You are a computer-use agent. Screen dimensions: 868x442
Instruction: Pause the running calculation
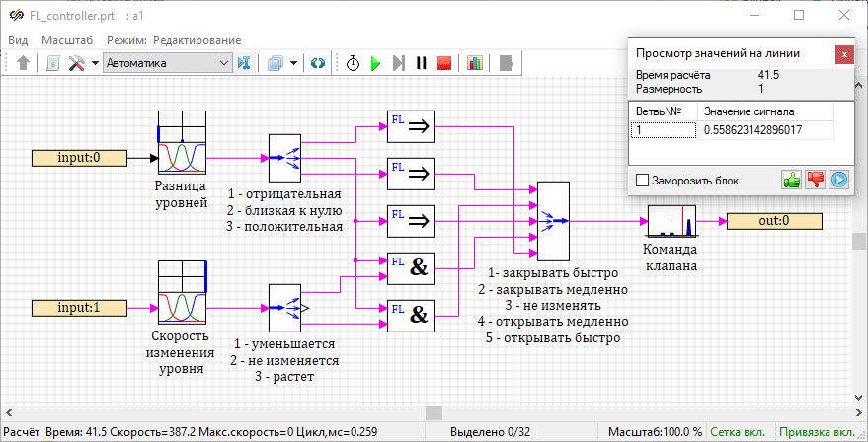pos(422,63)
